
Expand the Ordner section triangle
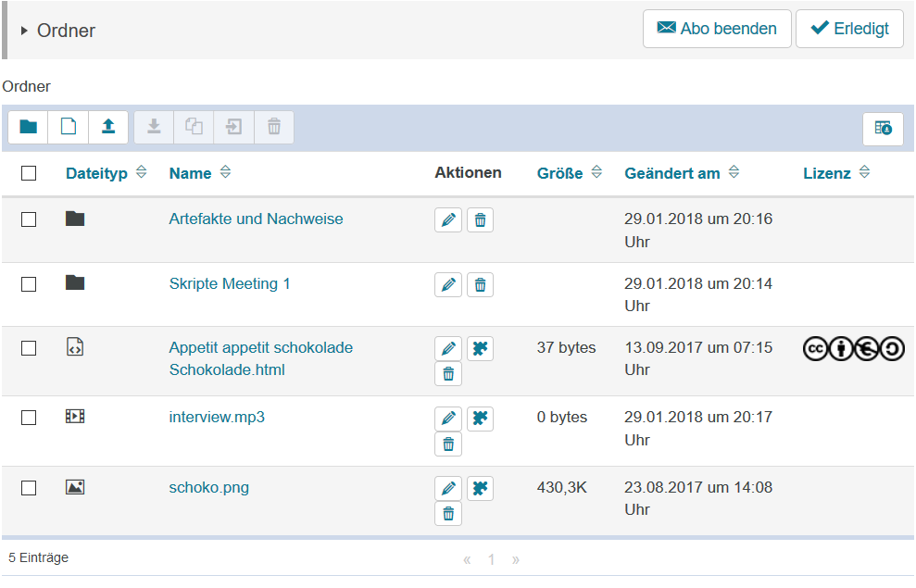pos(24,31)
